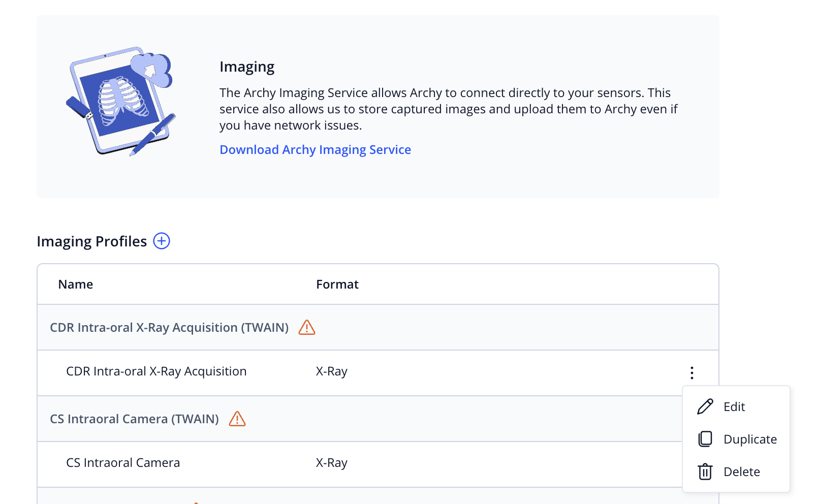Open options menu for CDR Intra-oral X-Ray Acquisition
The width and height of the screenshot is (817, 504).
[692, 373]
